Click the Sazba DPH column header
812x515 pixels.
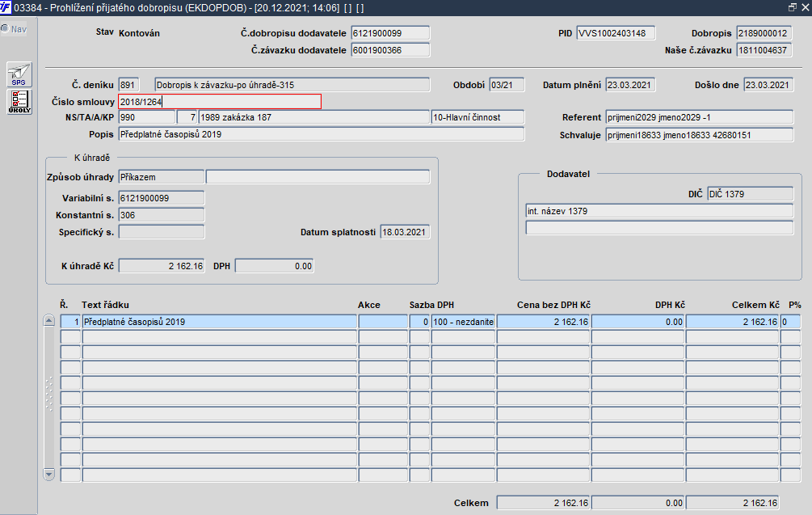(x=431, y=305)
